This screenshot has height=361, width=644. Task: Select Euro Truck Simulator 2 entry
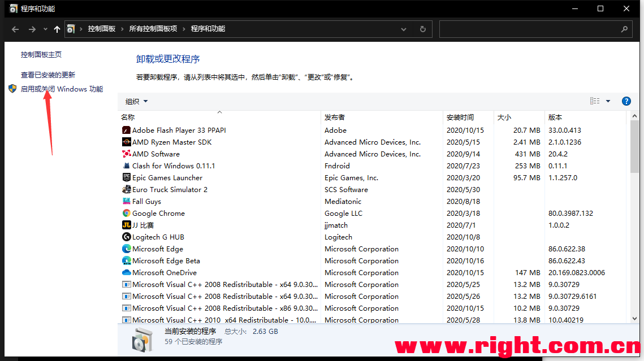[x=373, y=189]
